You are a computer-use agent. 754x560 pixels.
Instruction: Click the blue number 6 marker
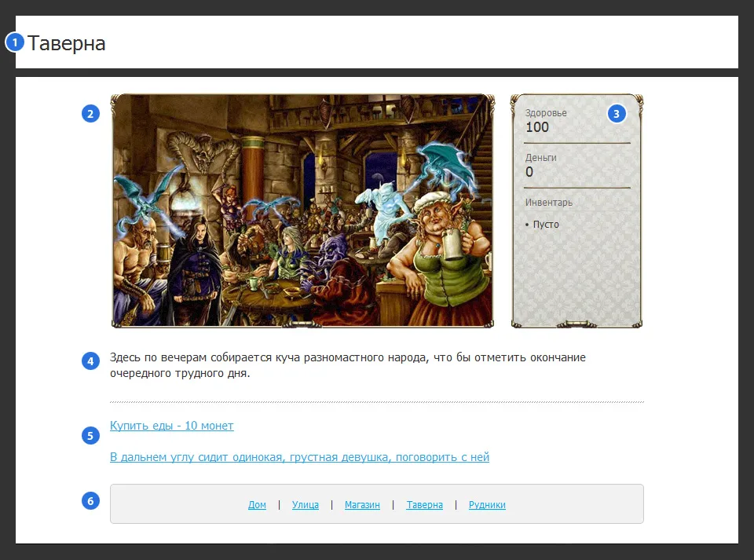90,500
